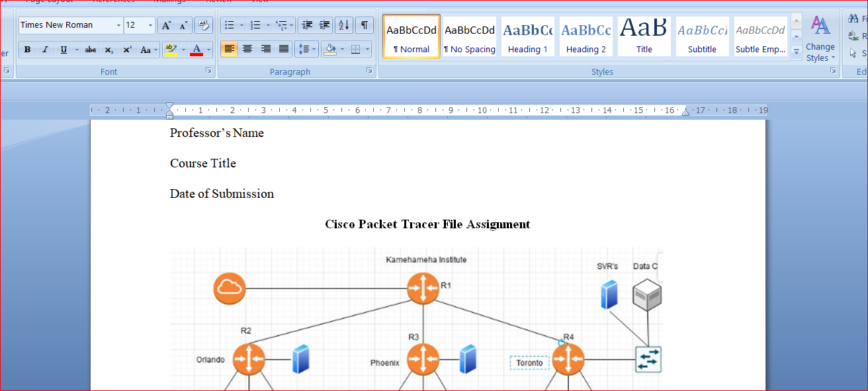The width and height of the screenshot is (868, 391).
Task: Toggle show paragraph marks button
Action: pos(364,25)
